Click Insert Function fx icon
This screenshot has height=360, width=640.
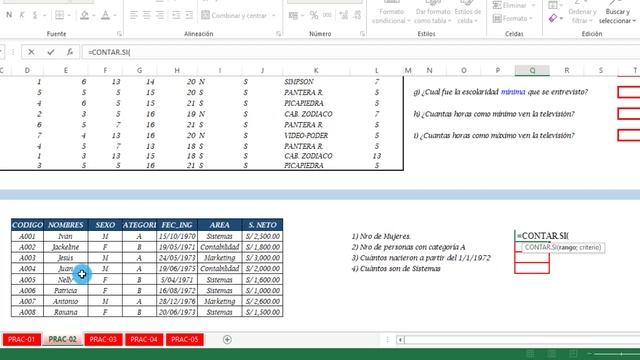70,52
